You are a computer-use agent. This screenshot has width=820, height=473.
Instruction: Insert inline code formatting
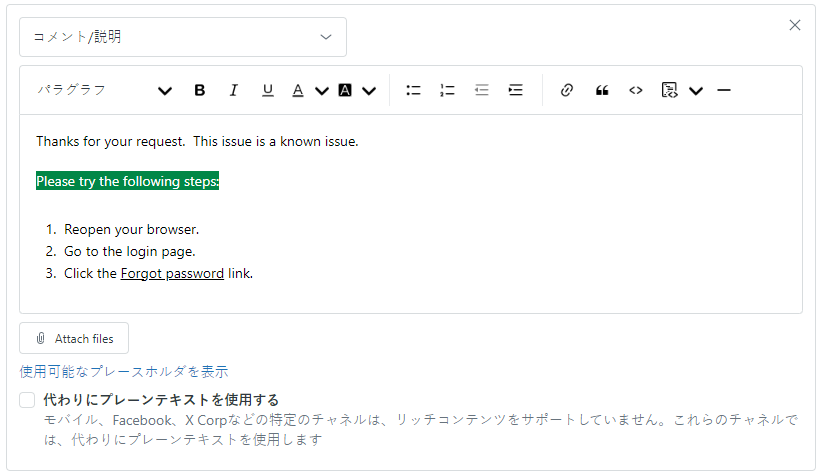[x=635, y=91]
